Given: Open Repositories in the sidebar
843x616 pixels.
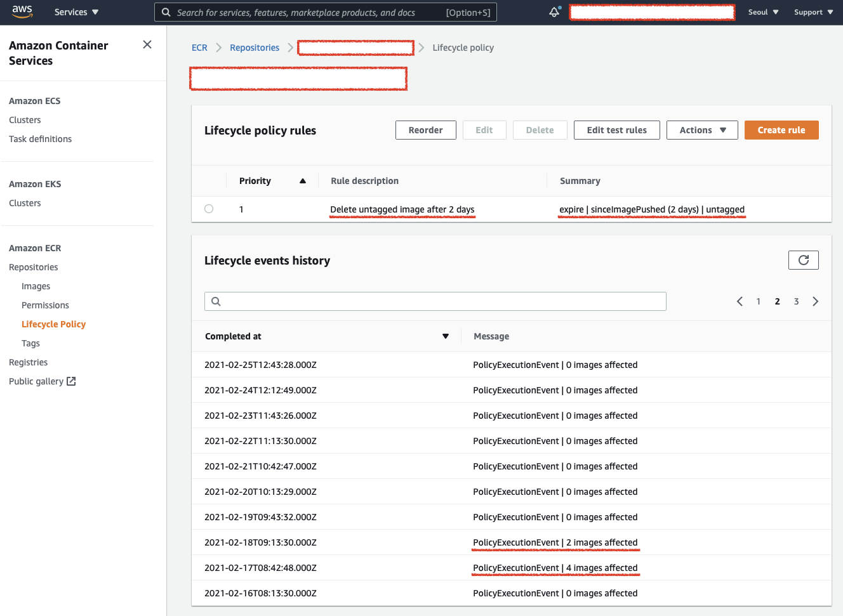Looking at the screenshot, I should [x=33, y=267].
